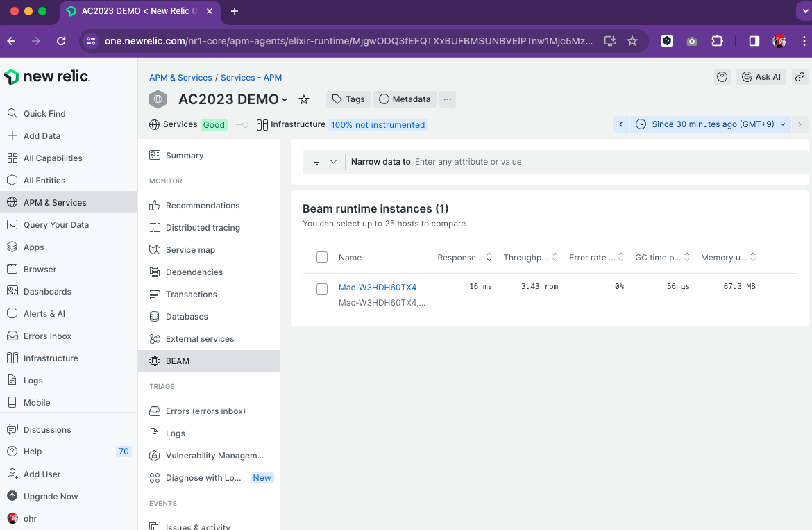Select the BEAM page

[x=209, y=361]
